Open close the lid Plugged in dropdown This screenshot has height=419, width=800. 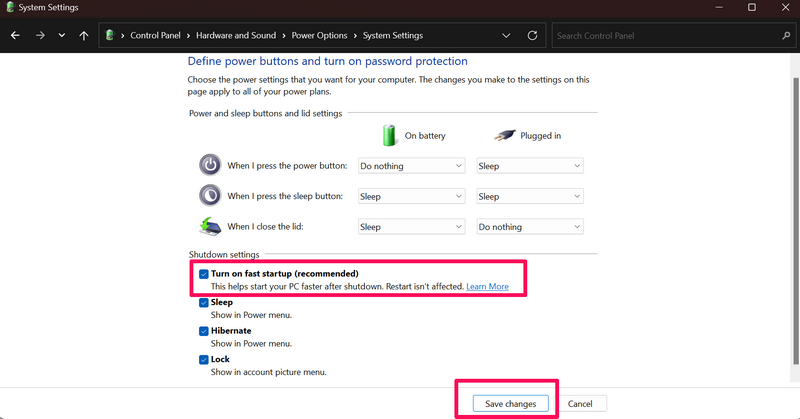click(x=530, y=227)
